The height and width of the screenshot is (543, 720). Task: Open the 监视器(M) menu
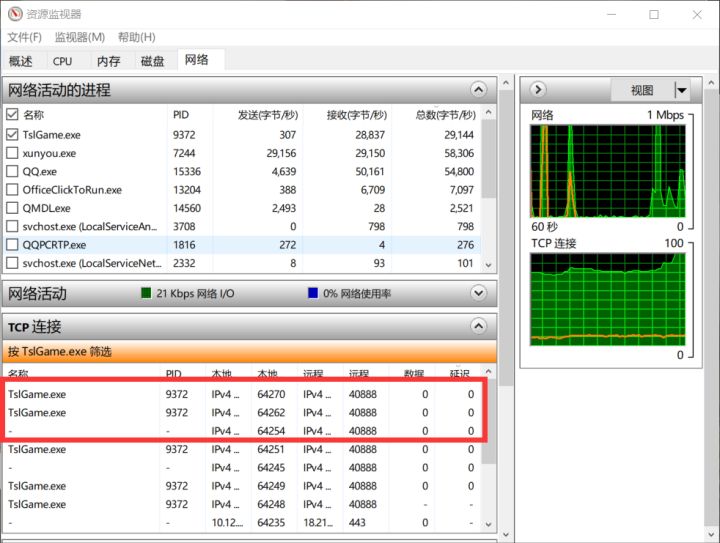pos(80,37)
